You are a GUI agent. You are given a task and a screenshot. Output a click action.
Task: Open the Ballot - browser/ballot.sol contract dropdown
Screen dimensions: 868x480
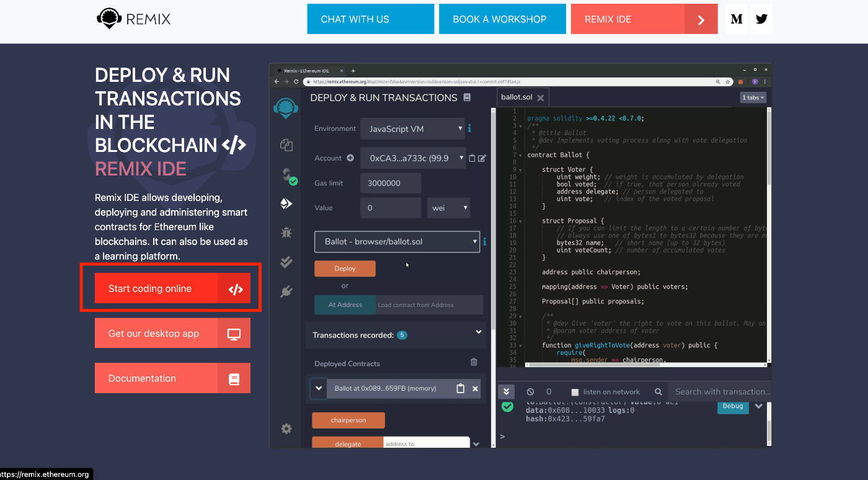click(397, 241)
